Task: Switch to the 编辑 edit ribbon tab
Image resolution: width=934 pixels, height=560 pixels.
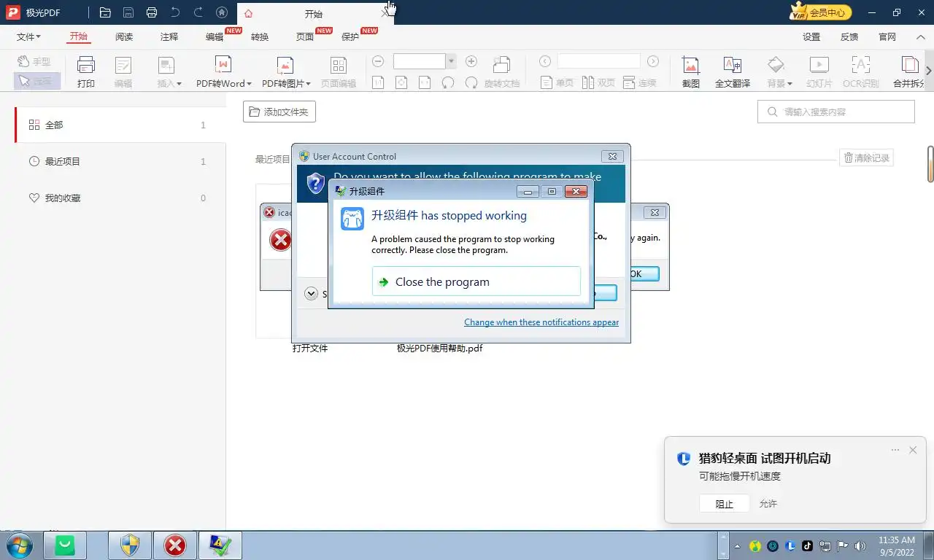Action: point(215,36)
